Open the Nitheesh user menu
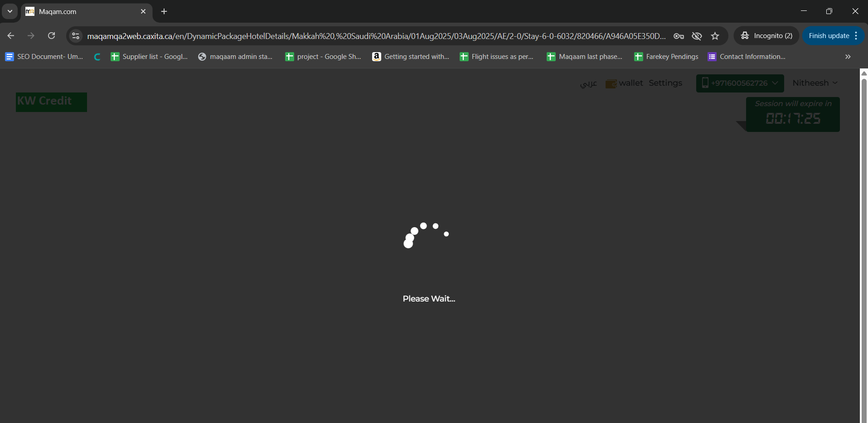Image resolution: width=868 pixels, height=423 pixels. tap(815, 83)
